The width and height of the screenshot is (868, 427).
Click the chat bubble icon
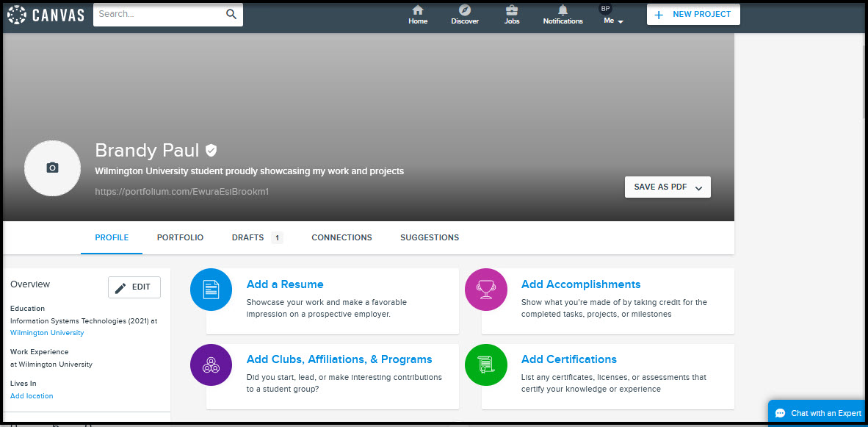pos(781,414)
